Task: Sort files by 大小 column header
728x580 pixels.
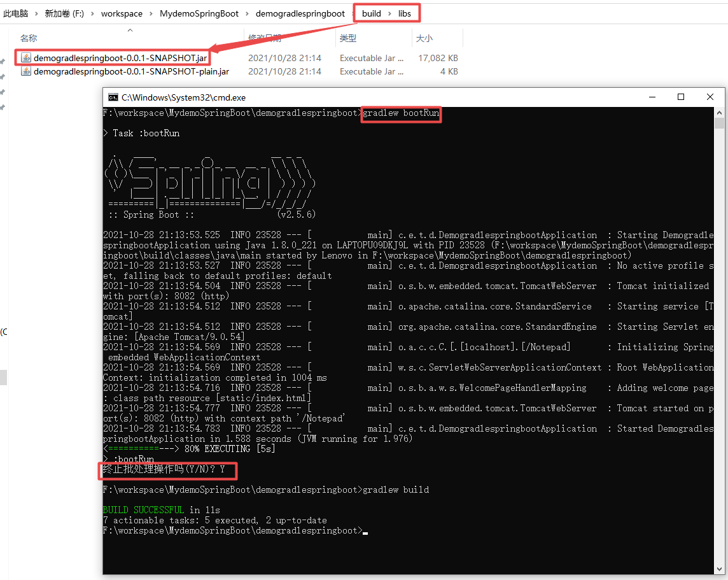Action: (424, 38)
